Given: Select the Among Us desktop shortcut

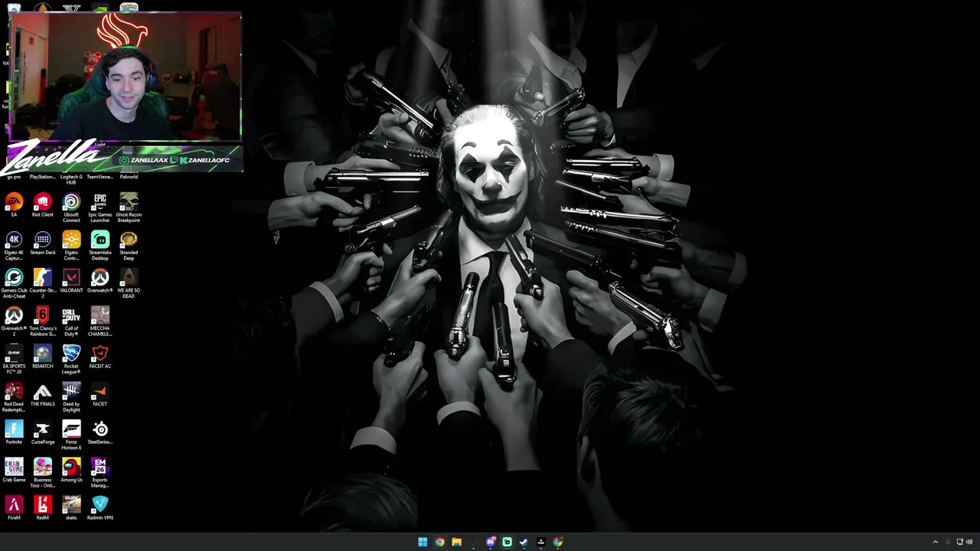Looking at the screenshot, I should tap(71, 471).
